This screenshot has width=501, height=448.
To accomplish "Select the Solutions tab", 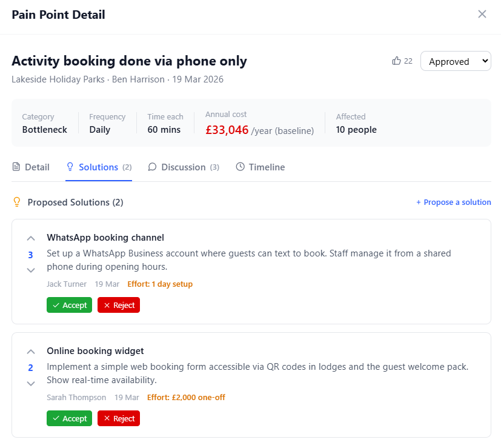I will coord(99,167).
